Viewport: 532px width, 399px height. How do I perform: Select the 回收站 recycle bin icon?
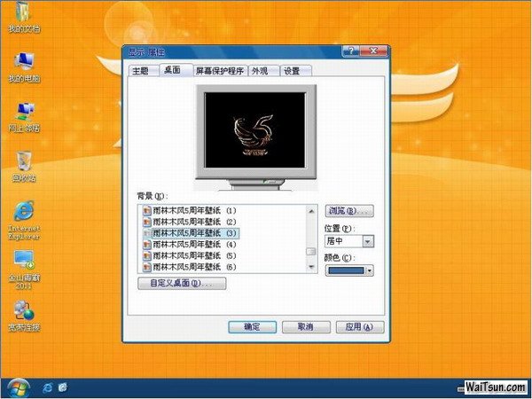[23, 162]
